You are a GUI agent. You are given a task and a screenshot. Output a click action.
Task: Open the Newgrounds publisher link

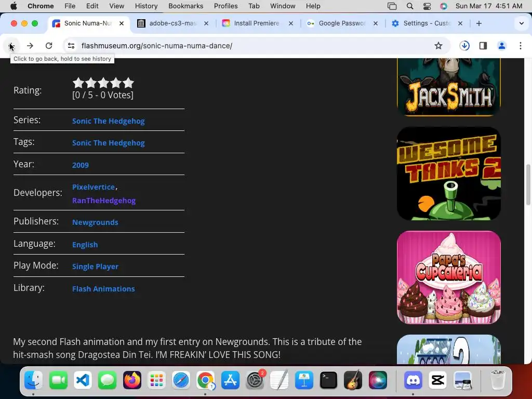95,222
